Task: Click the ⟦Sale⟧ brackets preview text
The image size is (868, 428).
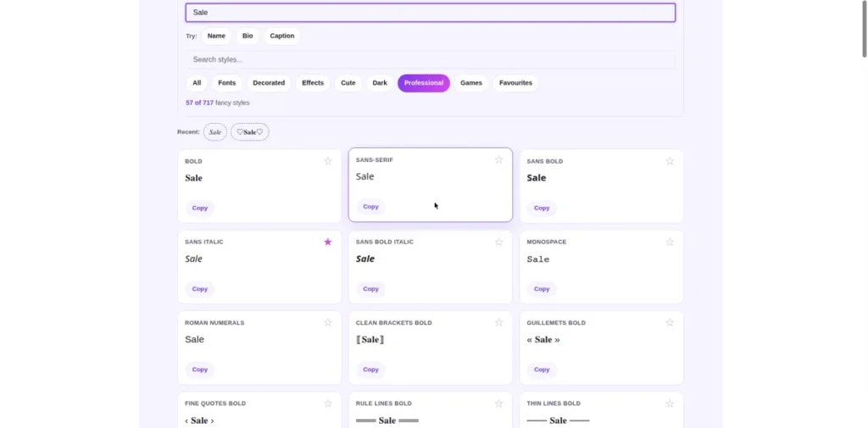Action: 370,339
